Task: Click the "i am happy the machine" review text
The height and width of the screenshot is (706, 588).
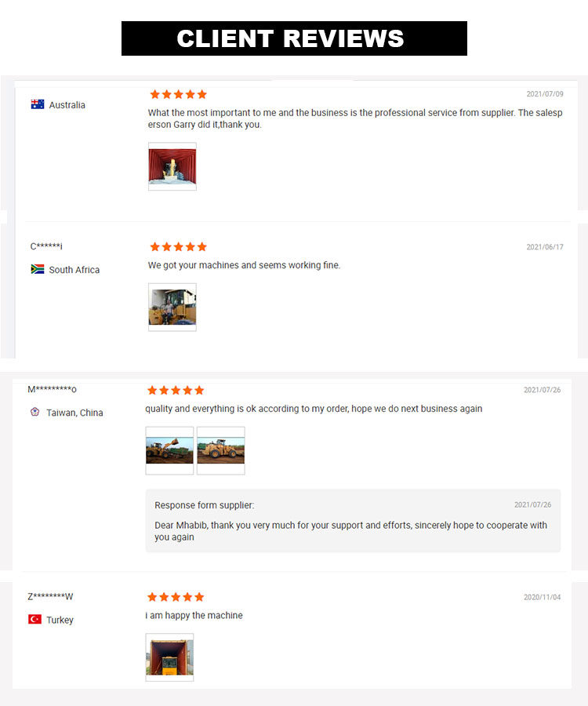Action: pos(194,616)
